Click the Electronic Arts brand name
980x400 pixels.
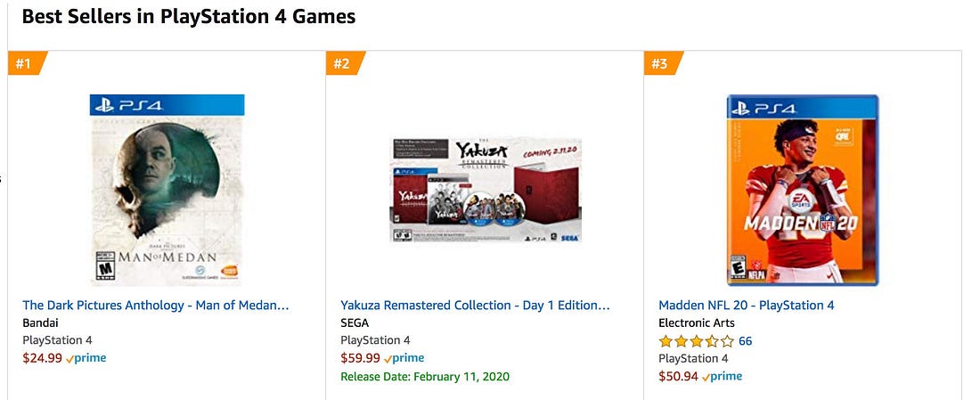click(697, 323)
